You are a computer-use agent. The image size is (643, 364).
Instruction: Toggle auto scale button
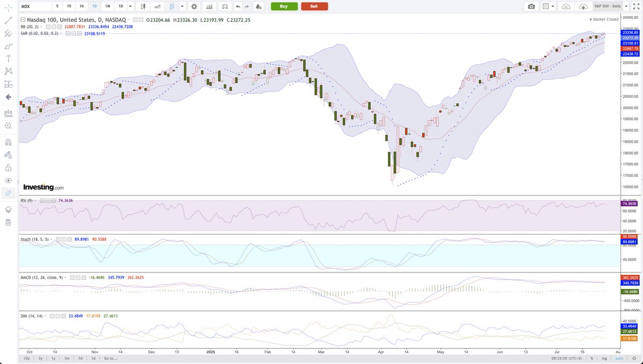pyautogui.click(x=619, y=358)
